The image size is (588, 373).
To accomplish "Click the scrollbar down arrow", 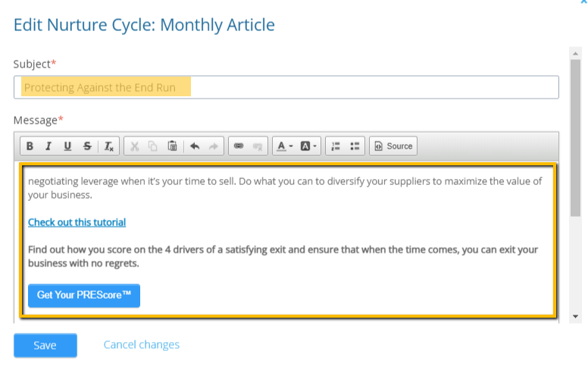I will pyautogui.click(x=575, y=316).
